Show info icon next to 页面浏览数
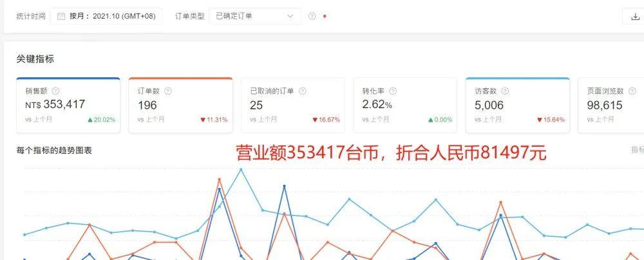 [x=632, y=91]
